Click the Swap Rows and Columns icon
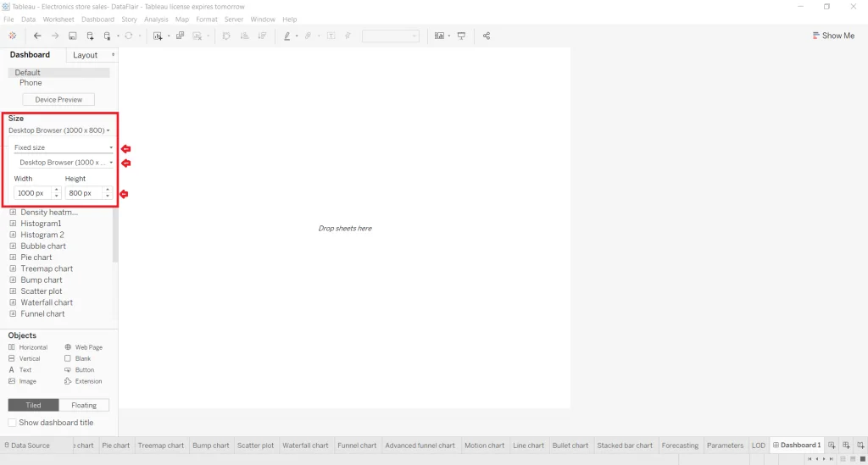The height and width of the screenshot is (465, 868). [x=225, y=36]
